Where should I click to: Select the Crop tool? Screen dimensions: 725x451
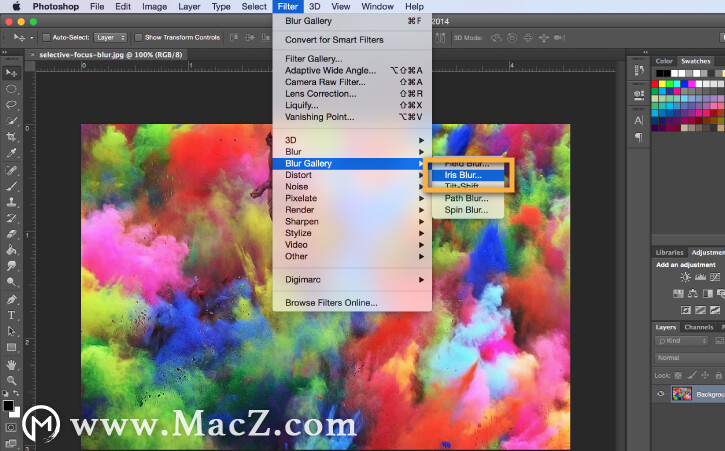pos(11,137)
